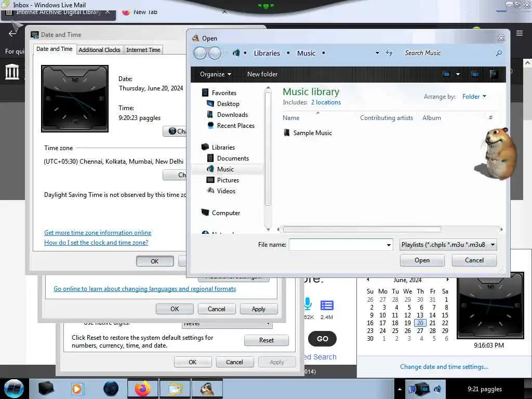Open Change date and time settings link
Screen dimensions: 532x399
(x=444, y=366)
